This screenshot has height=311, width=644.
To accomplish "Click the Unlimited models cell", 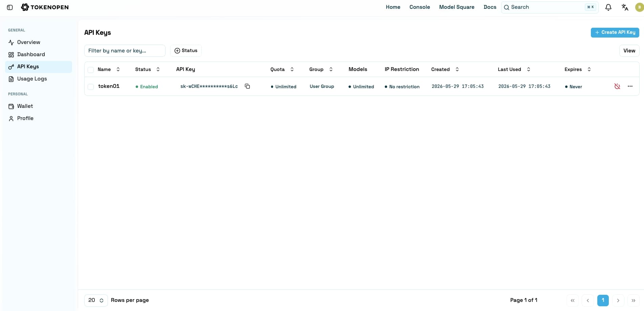I will click(x=361, y=87).
